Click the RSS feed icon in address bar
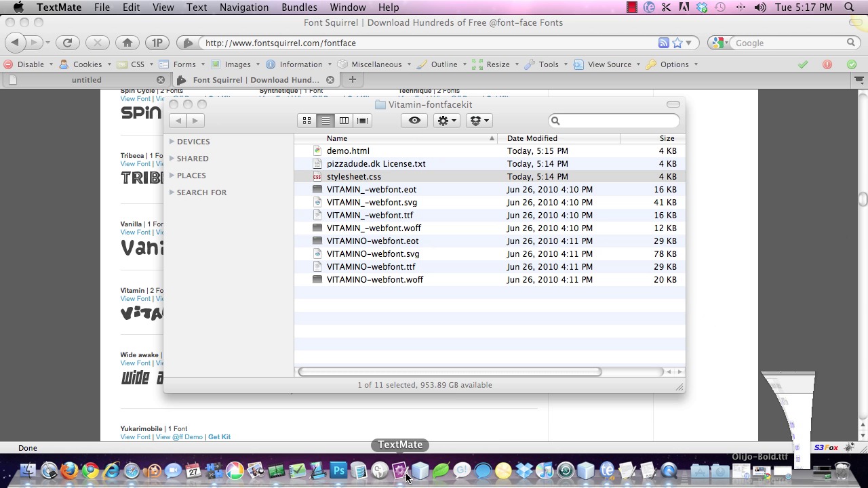 pyautogui.click(x=664, y=43)
